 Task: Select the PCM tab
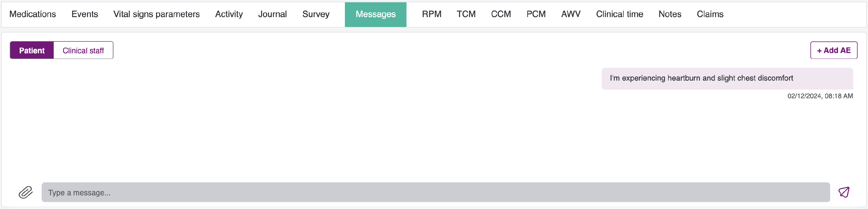(x=536, y=14)
